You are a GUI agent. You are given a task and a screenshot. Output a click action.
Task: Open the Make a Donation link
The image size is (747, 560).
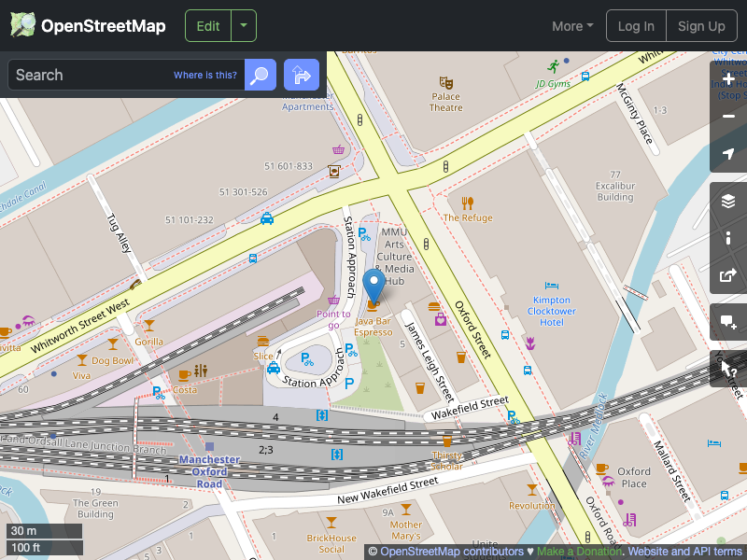[579, 551]
